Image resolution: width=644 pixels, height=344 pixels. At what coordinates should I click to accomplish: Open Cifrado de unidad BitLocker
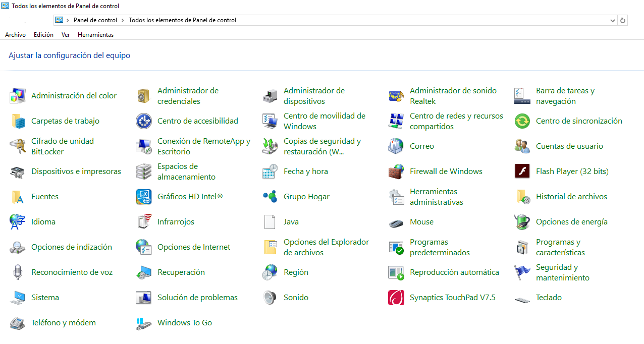click(61, 146)
